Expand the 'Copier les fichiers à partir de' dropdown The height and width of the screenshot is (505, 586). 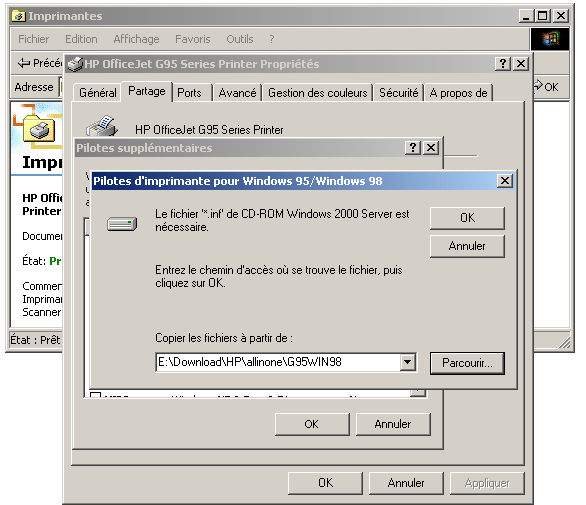(x=408, y=362)
